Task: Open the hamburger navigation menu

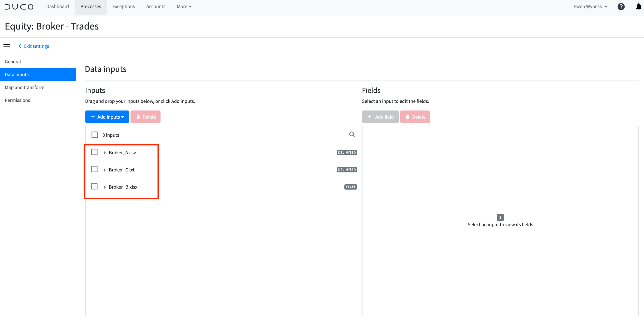Action: (6, 46)
